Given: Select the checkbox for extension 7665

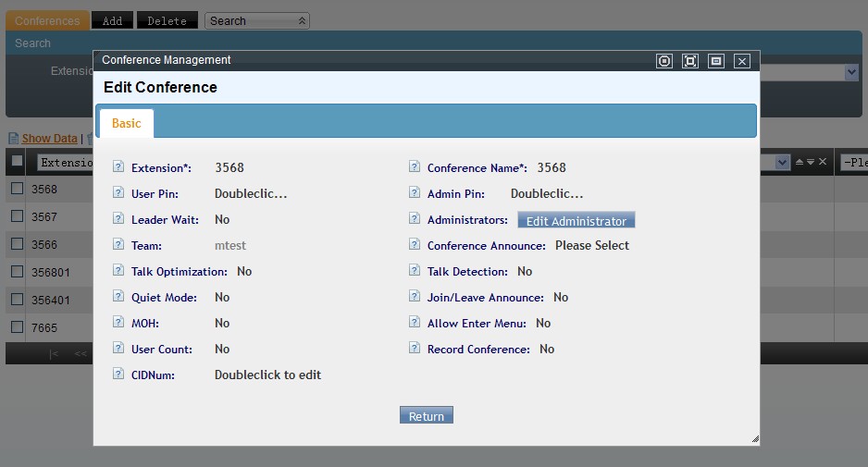Looking at the screenshot, I should 17,326.
